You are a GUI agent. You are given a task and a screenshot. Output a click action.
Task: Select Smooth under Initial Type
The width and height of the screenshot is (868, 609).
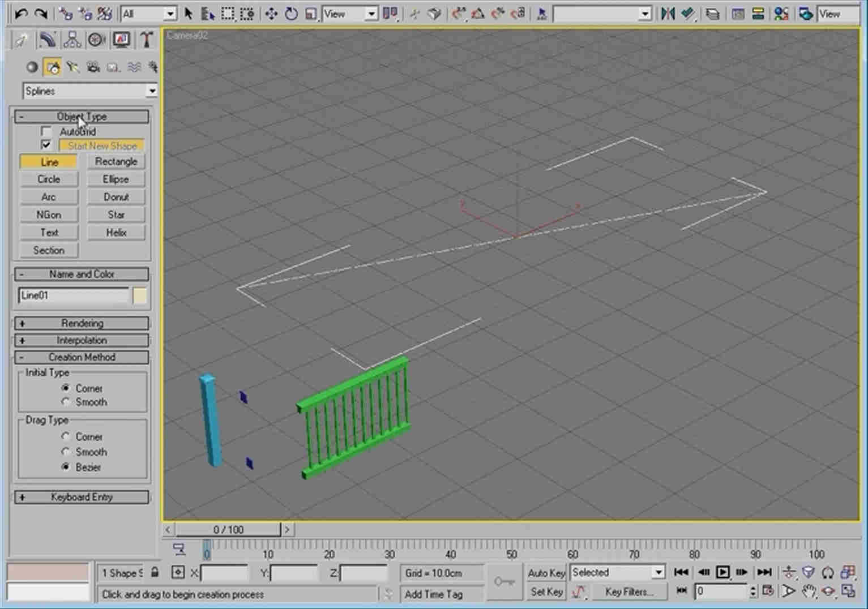point(66,402)
